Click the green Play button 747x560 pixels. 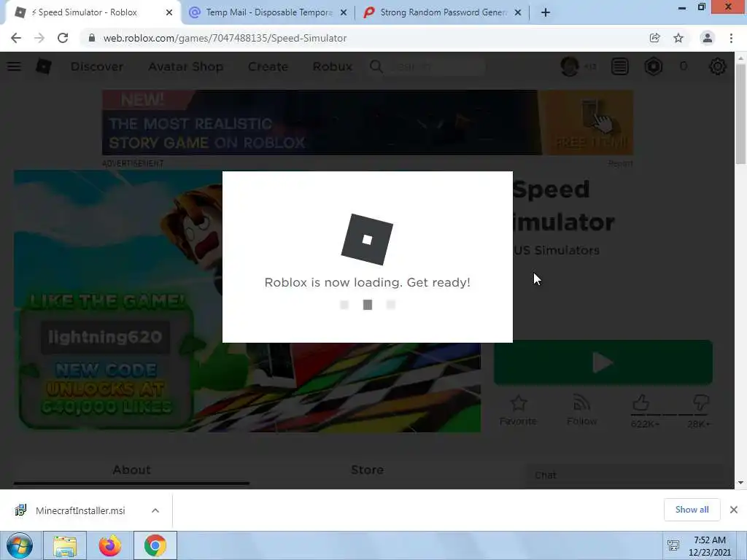[603, 363]
